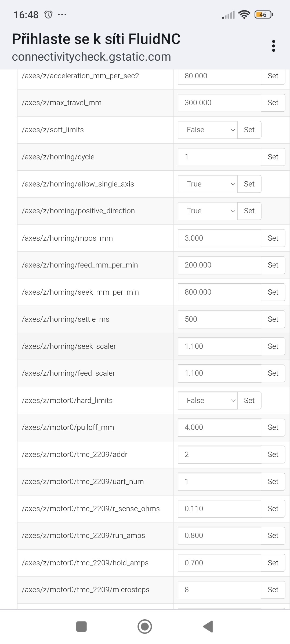Tap the recent apps square button
Screen dimensions: 290x644
coord(81,627)
